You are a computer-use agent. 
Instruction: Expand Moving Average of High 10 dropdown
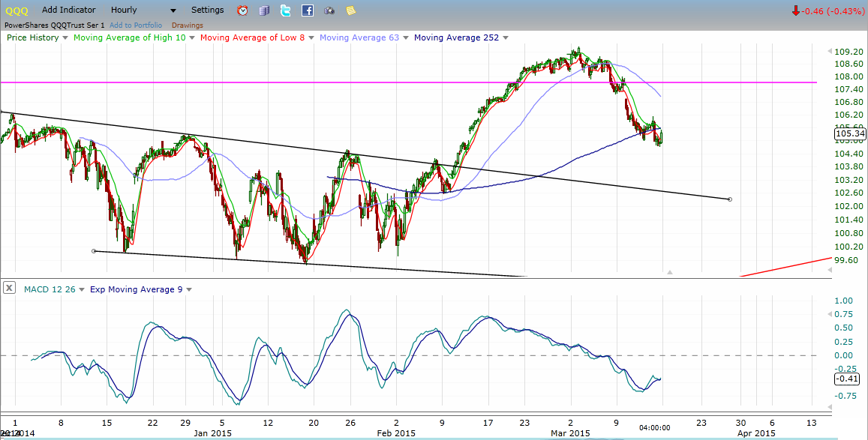click(192, 38)
